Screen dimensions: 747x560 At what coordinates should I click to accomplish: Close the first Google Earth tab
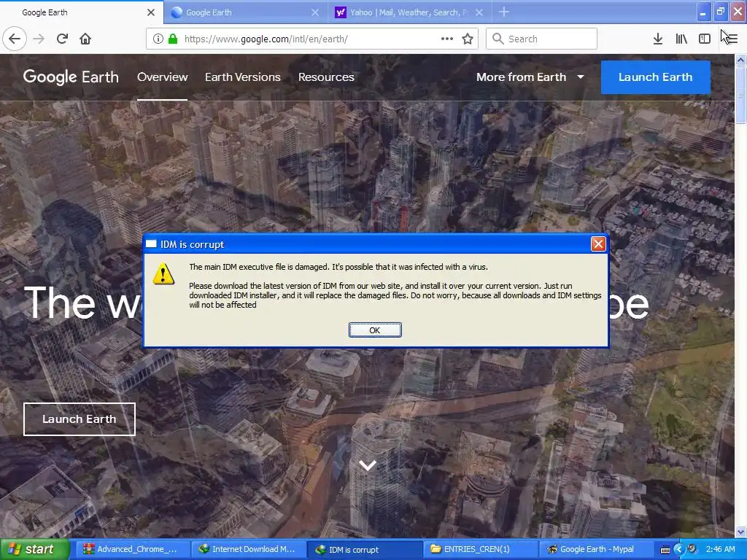[151, 12]
